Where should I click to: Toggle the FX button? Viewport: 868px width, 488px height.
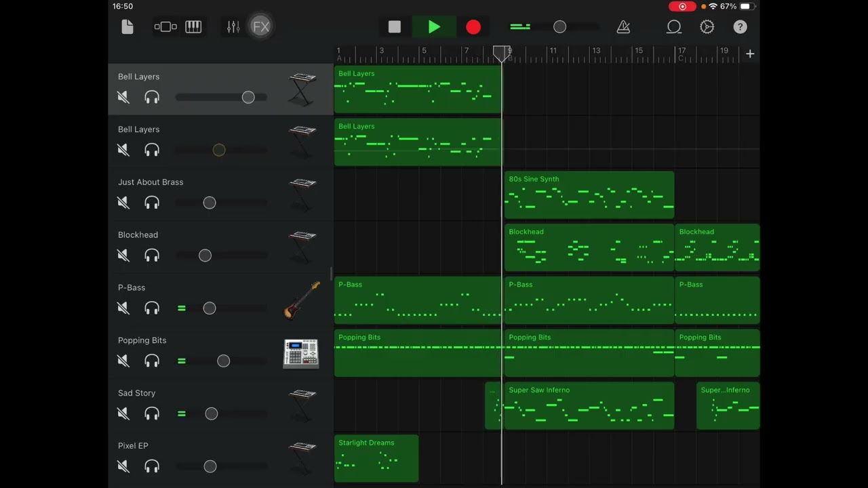pyautogui.click(x=261, y=27)
